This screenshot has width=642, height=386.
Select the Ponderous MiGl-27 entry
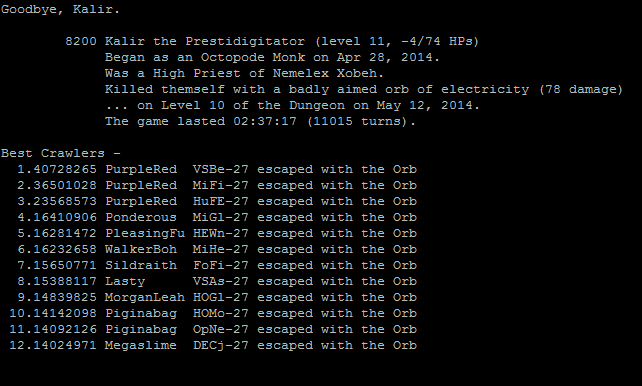coord(217,217)
